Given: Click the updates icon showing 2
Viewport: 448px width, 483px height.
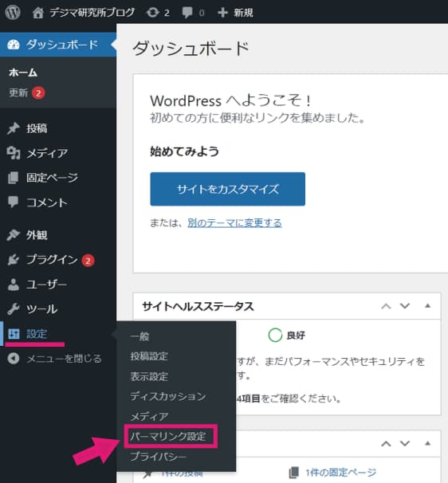Looking at the screenshot, I should coord(153,13).
